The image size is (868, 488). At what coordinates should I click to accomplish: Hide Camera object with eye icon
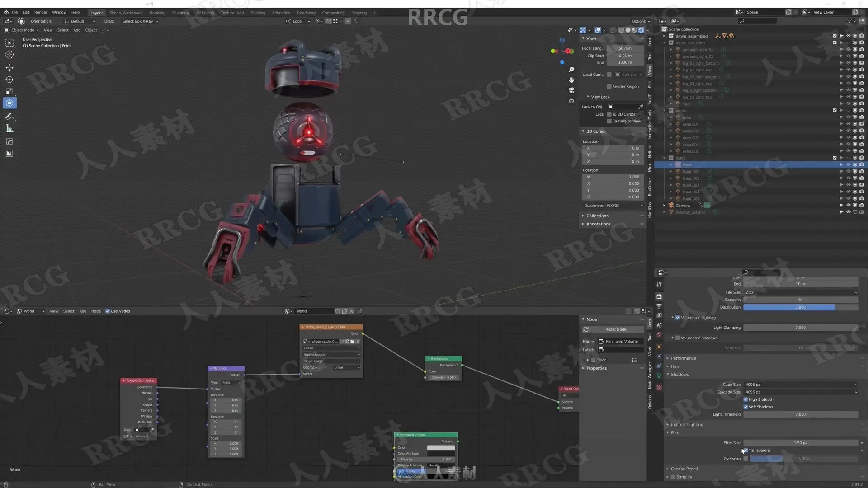(x=848, y=206)
